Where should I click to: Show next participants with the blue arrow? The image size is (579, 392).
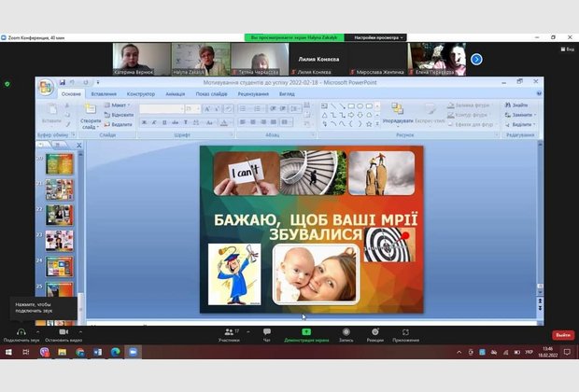coord(476,59)
